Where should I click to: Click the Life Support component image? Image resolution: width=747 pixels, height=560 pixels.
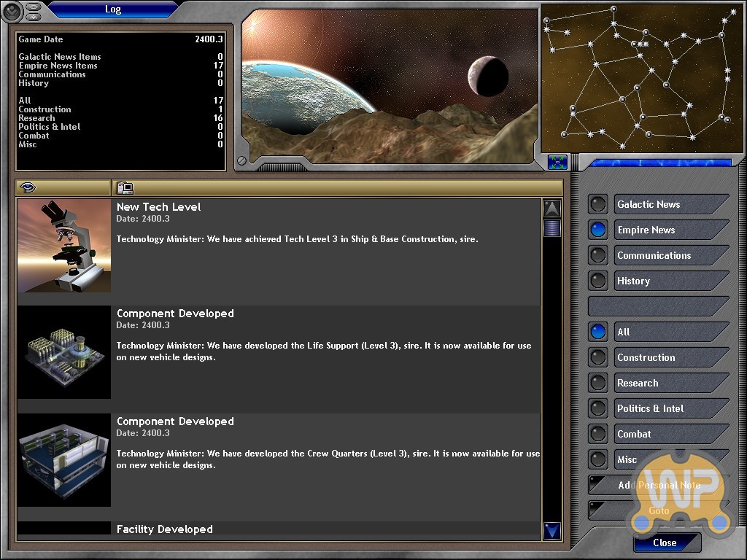[x=64, y=352]
